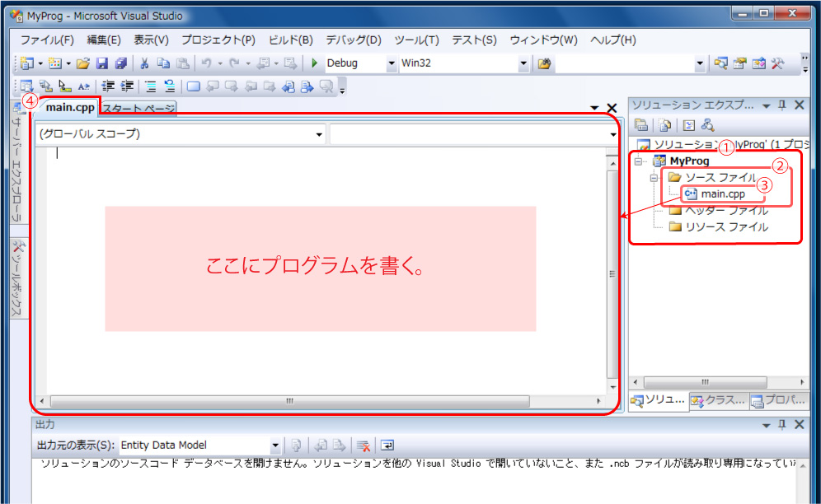Click the Open File folder icon
The width and height of the screenshot is (821, 504).
click(x=82, y=63)
